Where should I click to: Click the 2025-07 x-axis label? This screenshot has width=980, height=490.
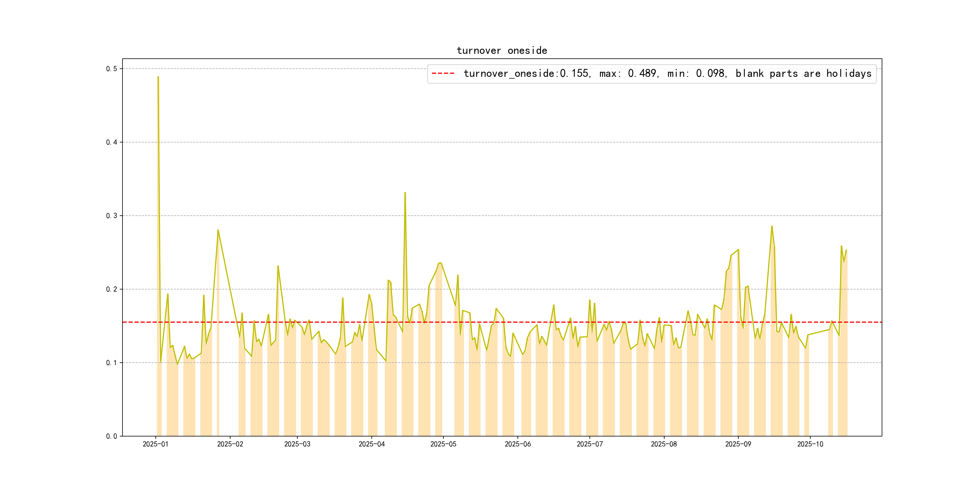click(x=590, y=444)
